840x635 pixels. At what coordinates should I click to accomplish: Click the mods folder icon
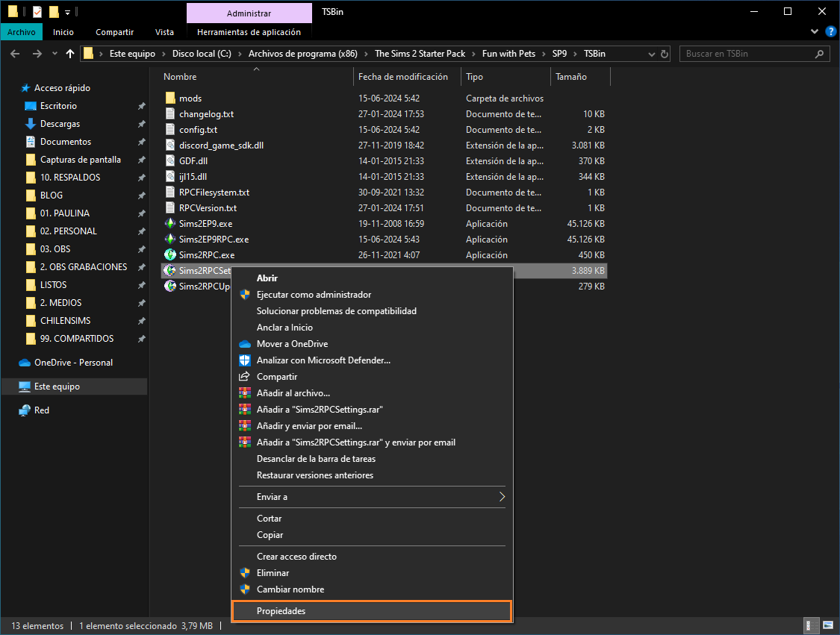(170, 98)
